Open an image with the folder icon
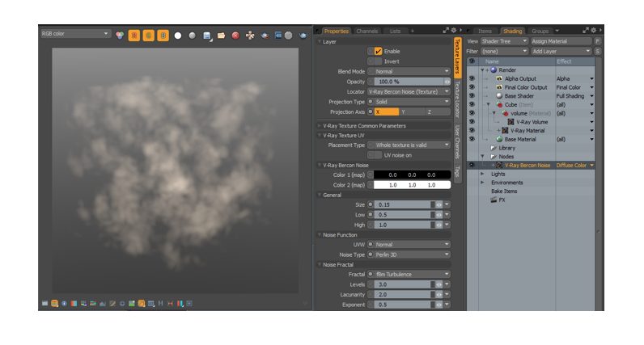644x345 pixels. [222, 36]
